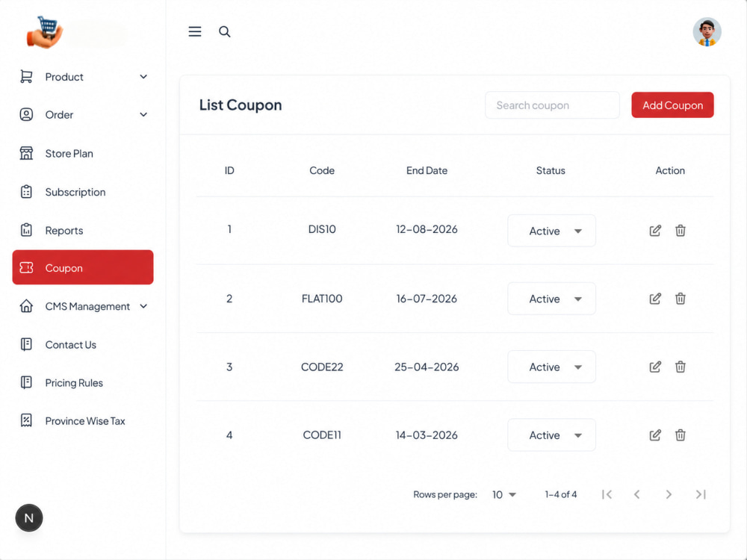Click the Reports clipboard chart icon
This screenshot has height=560, width=747.
[26, 230]
